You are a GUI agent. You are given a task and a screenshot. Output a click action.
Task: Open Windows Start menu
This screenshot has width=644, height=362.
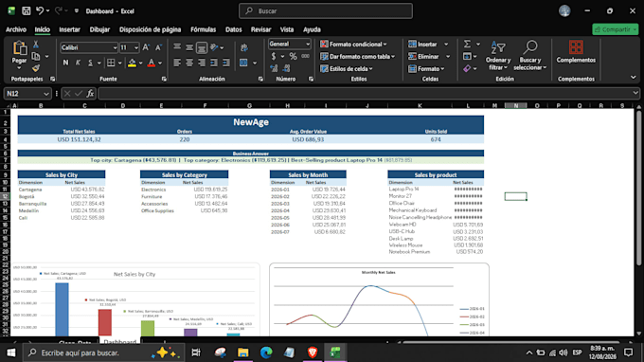[x=11, y=353]
